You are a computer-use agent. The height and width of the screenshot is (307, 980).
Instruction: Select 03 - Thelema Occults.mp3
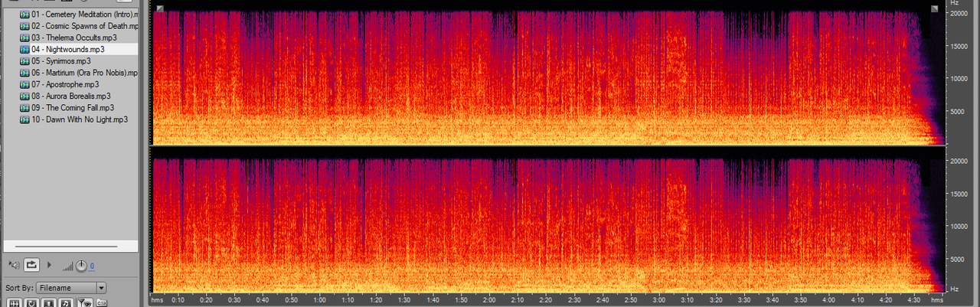pos(73,38)
